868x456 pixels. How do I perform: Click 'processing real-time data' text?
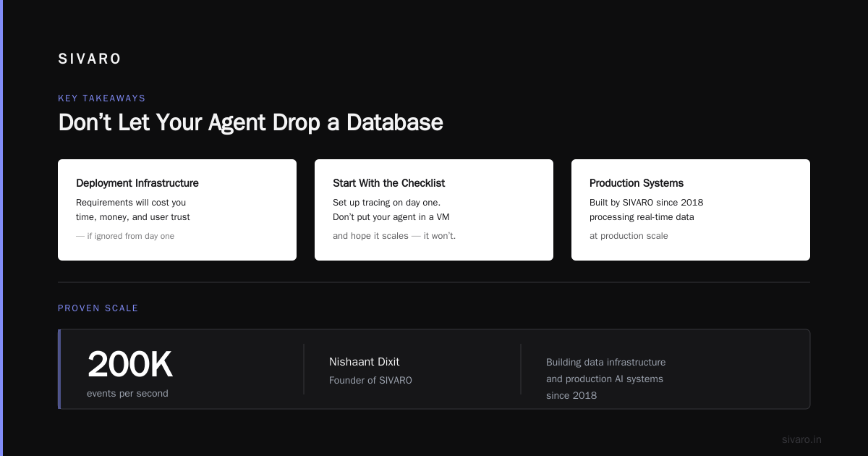point(642,217)
